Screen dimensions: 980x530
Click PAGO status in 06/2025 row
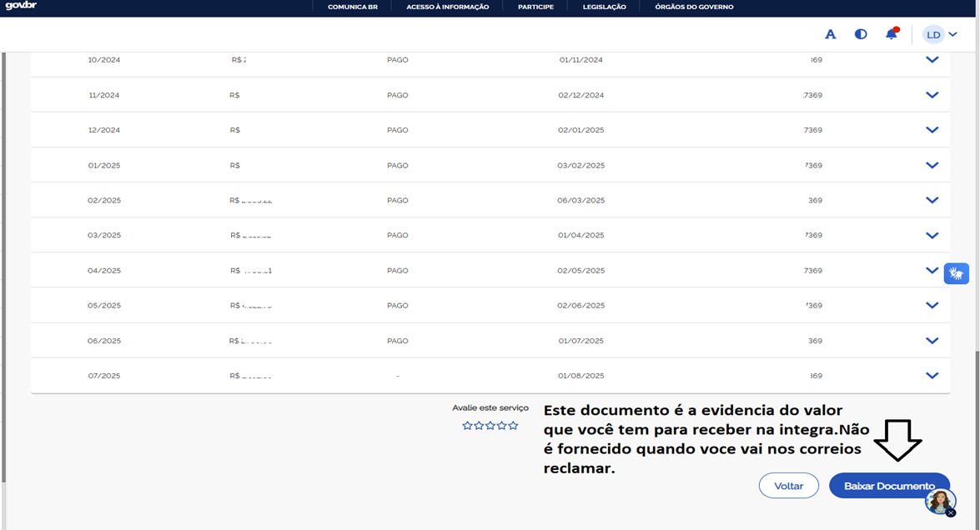coord(398,341)
